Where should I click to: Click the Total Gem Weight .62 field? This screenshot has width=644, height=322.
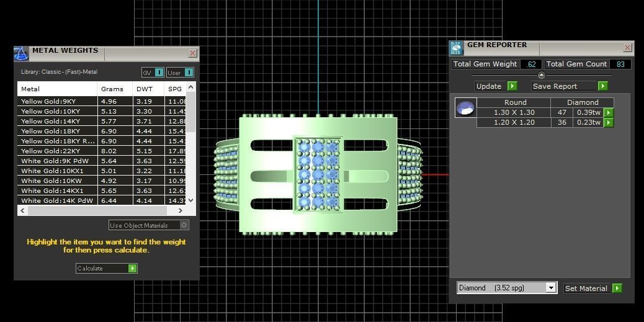pyautogui.click(x=532, y=64)
